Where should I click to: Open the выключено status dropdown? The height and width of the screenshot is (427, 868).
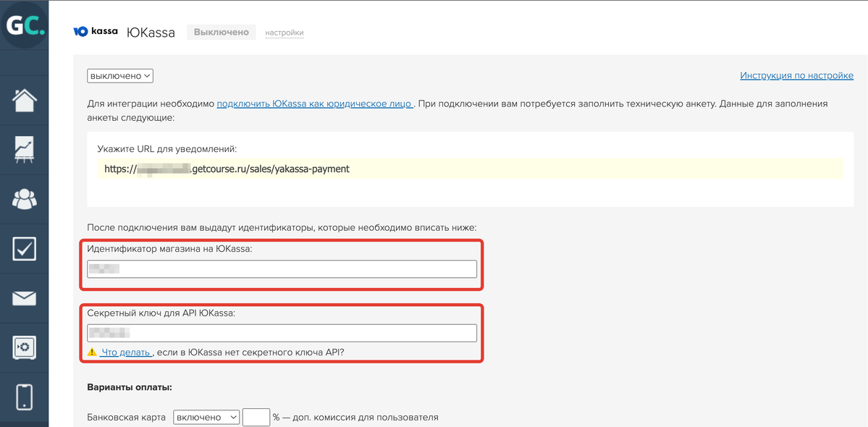point(119,75)
